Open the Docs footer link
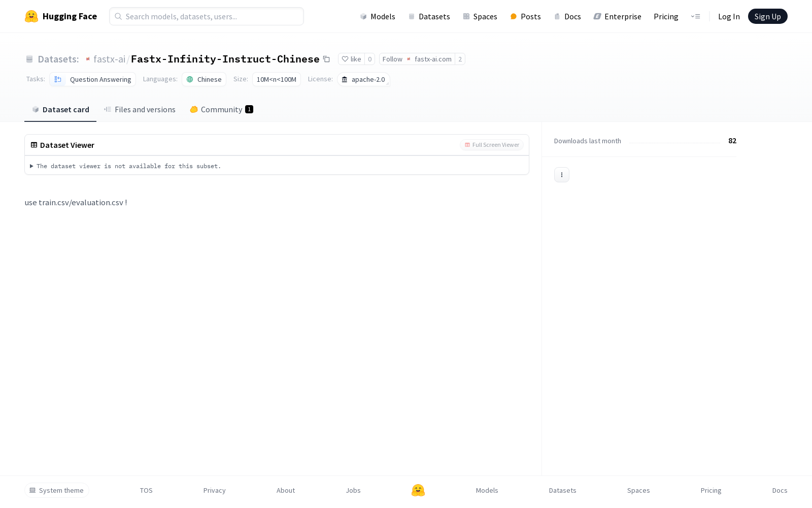This screenshot has width=812, height=508. click(x=780, y=490)
